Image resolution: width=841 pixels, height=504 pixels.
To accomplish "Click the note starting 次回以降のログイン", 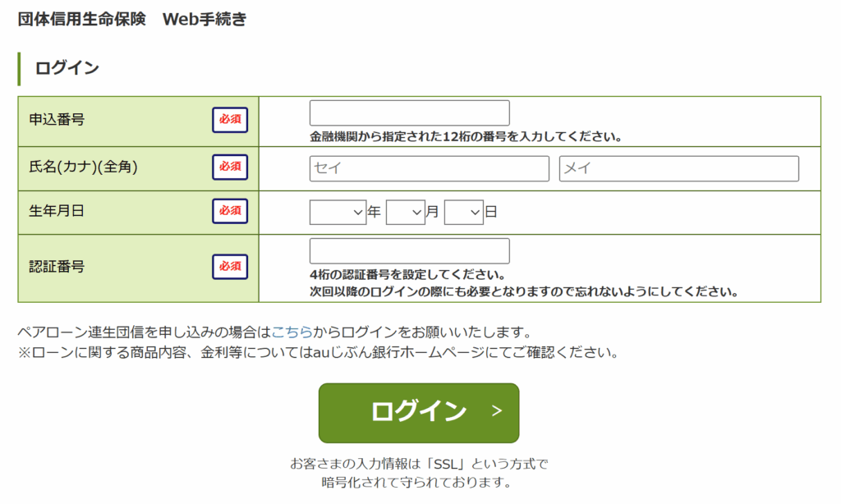I will [524, 291].
